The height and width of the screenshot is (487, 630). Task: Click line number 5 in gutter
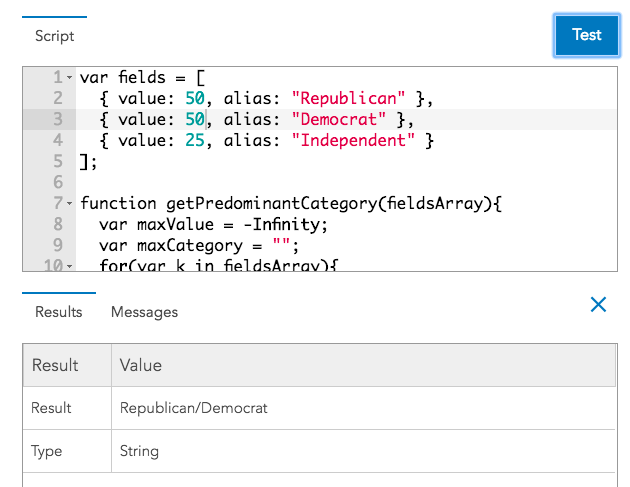click(57, 162)
